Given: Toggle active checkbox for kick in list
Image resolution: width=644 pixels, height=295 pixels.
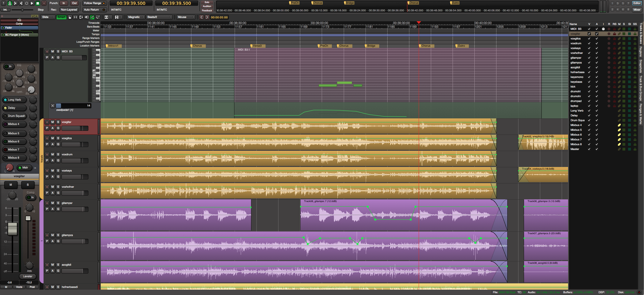Looking at the screenshot, I should pos(597,87).
